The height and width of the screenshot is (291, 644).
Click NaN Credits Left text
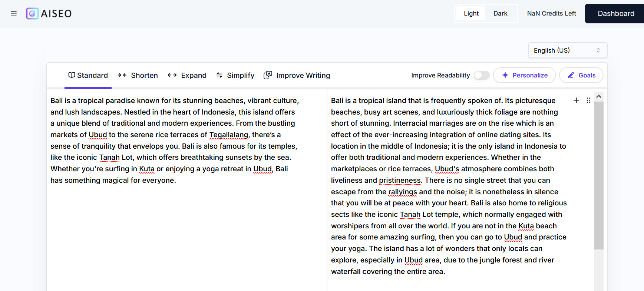coord(551,13)
